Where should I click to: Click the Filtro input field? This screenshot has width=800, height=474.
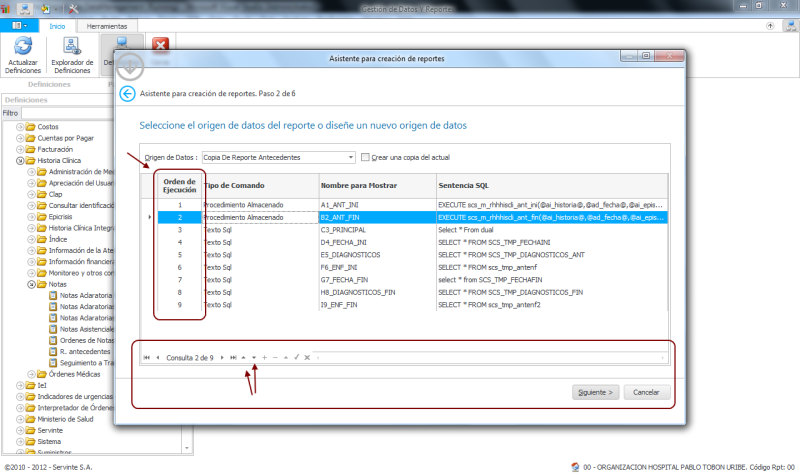(100, 113)
